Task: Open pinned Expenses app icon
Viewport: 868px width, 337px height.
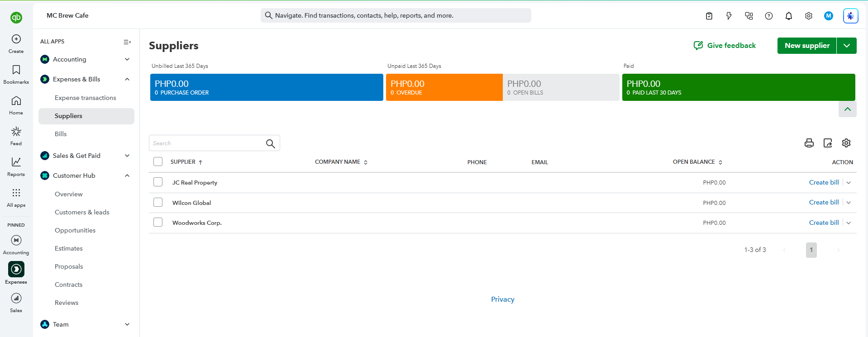Action: pyautogui.click(x=16, y=269)
